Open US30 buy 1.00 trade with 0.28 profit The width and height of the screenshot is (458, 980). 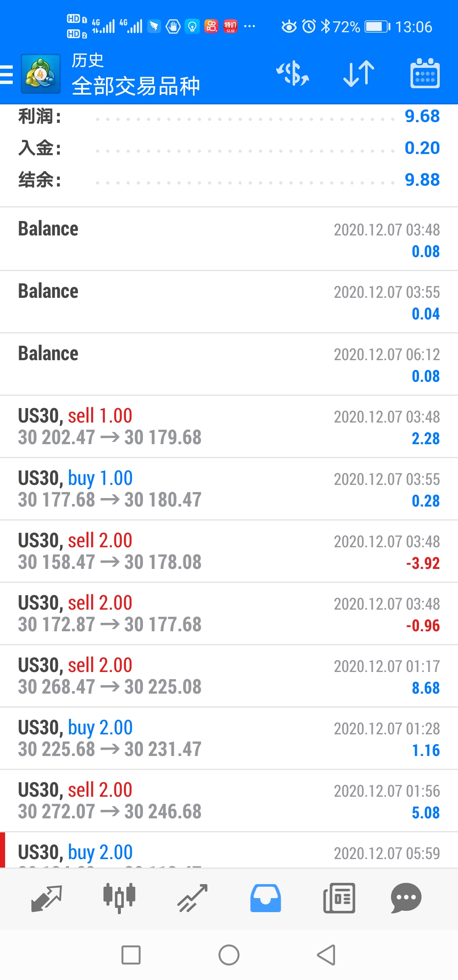(229, 489)
